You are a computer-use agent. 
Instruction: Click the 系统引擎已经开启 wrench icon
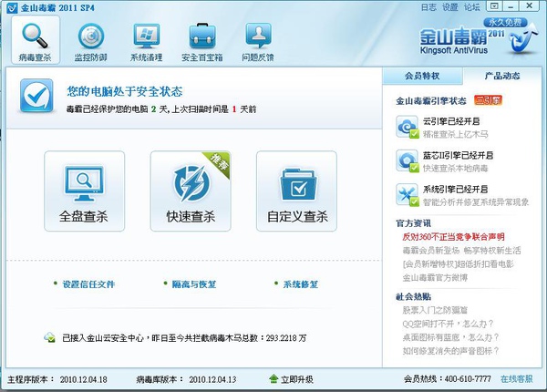pos(408,194)
